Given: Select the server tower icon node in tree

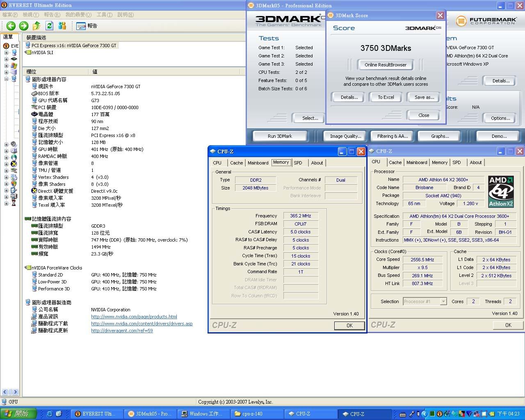Looking at the screenshot, I should click(x=14, y=72).
